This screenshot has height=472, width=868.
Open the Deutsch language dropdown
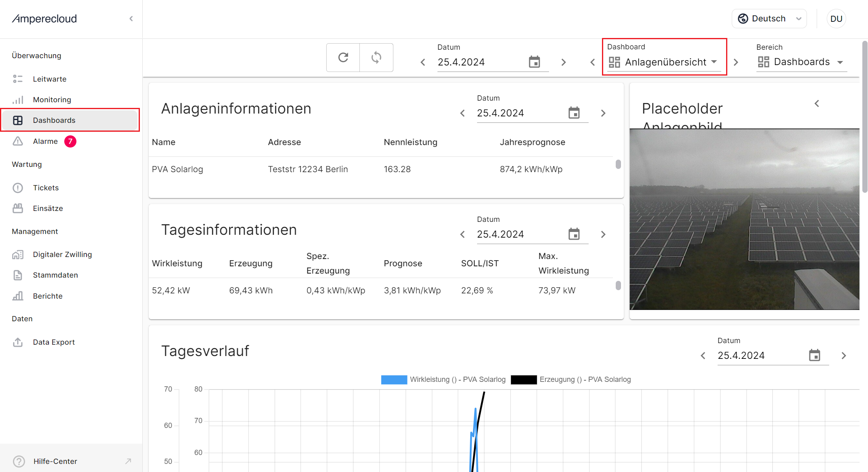point(769,19)
